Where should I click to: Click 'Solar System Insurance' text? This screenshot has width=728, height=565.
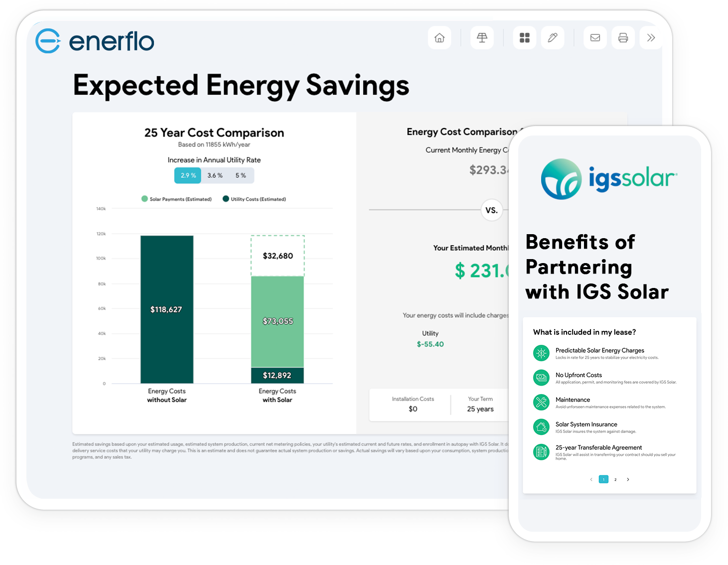click(x=586, y=424)
